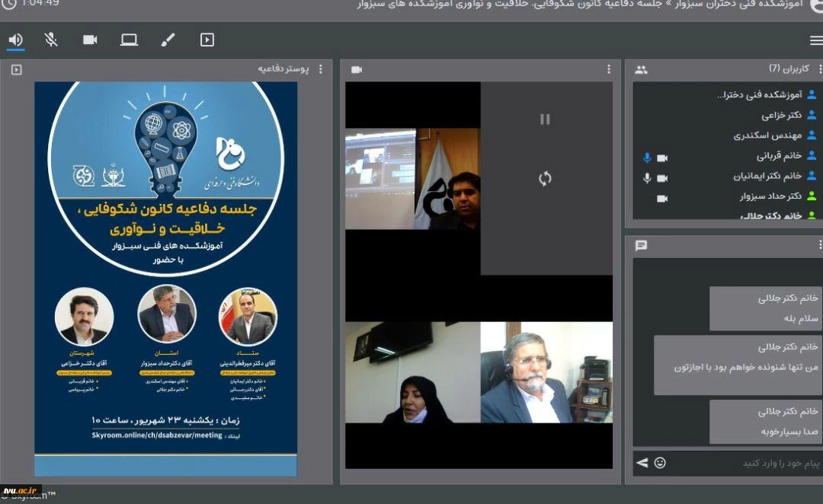This screenshot has width=823, height=504.
Task: Open the users panel three-dot options menu
Action: pos(820,69)
